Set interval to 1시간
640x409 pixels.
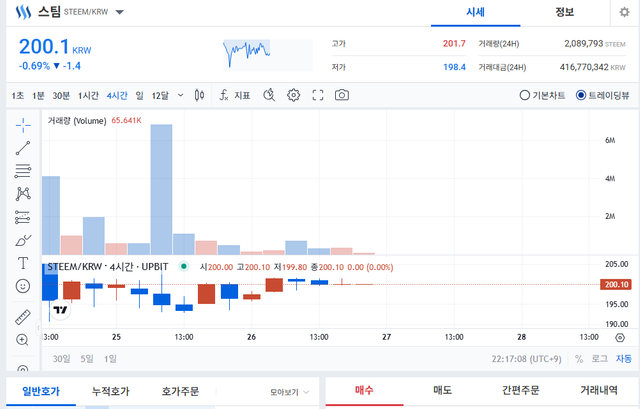[x=88, y=96]
